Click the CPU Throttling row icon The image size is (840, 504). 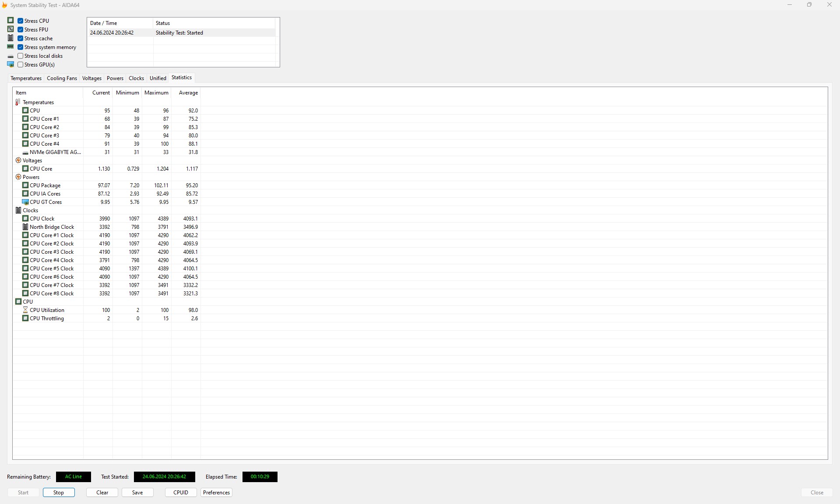click(x=25, y=318)
